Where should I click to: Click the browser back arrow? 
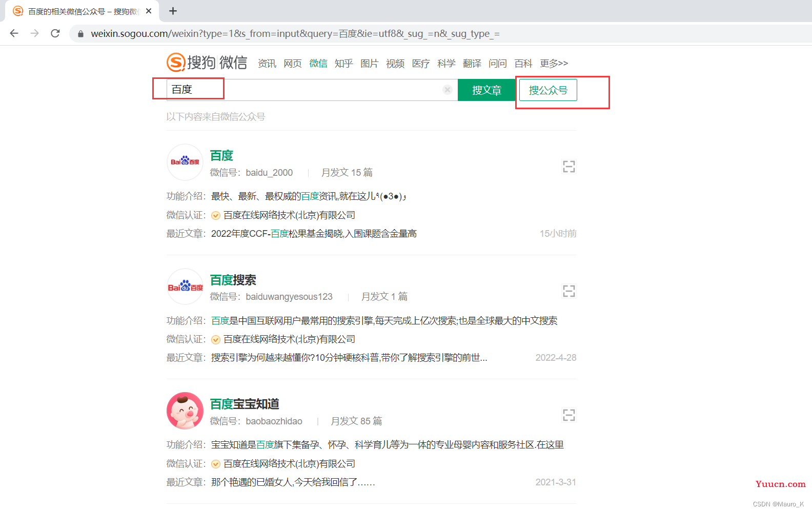coord(14,33)
